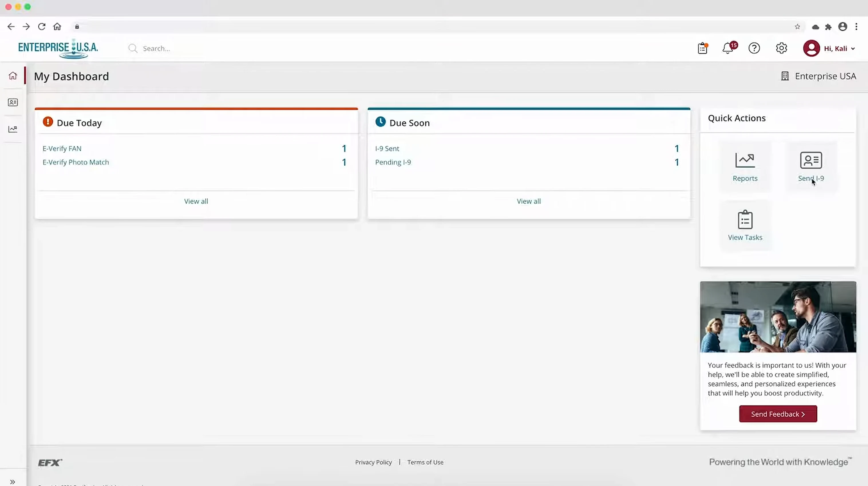Click the Reports quick action

tap(745, 167)
